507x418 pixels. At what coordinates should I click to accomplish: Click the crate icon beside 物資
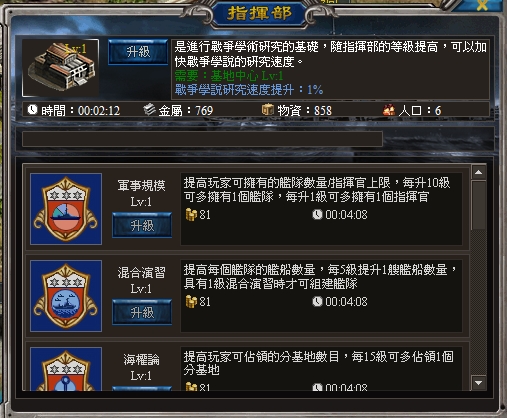267,109
